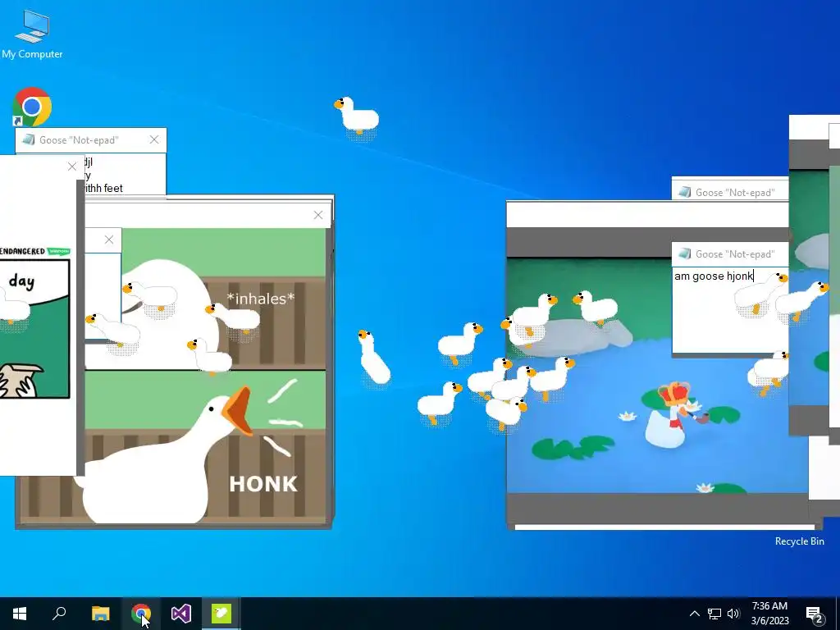Close the top-left Goose Not-epad window

[154, 139]
